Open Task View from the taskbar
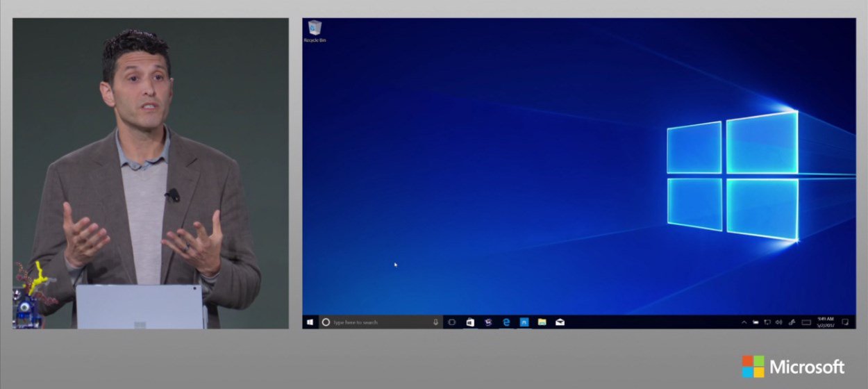The height and width of the screenshot is (389, 868). coord(451,322)
